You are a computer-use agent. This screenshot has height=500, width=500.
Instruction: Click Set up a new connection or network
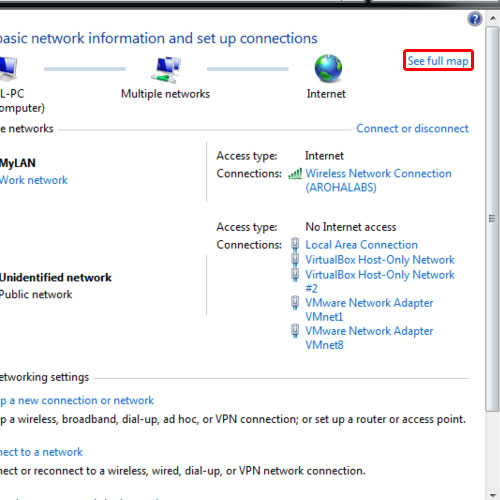(77, 400)
